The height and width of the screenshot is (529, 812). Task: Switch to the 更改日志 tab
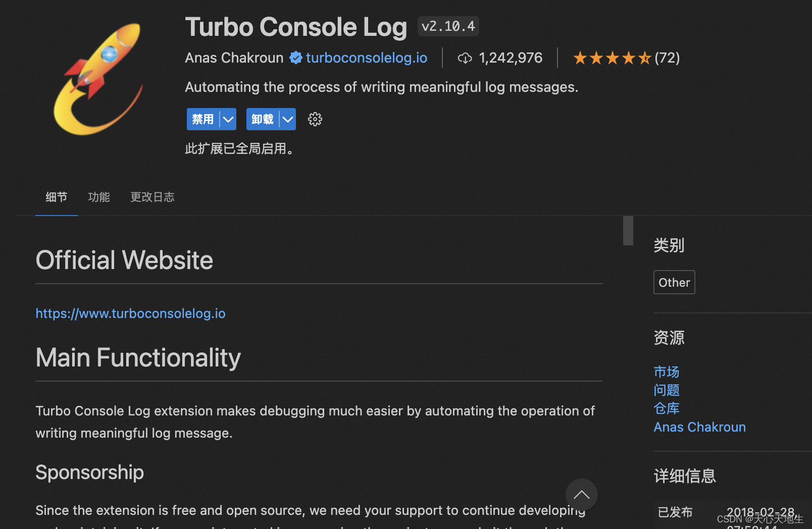point(153,197)
